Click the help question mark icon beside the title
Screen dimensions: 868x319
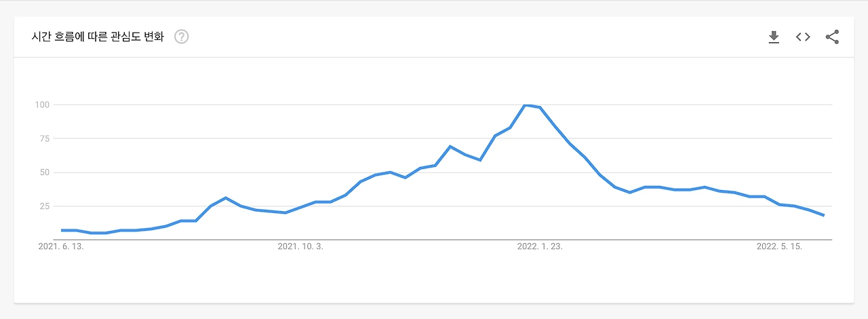[x=181, y=37]
